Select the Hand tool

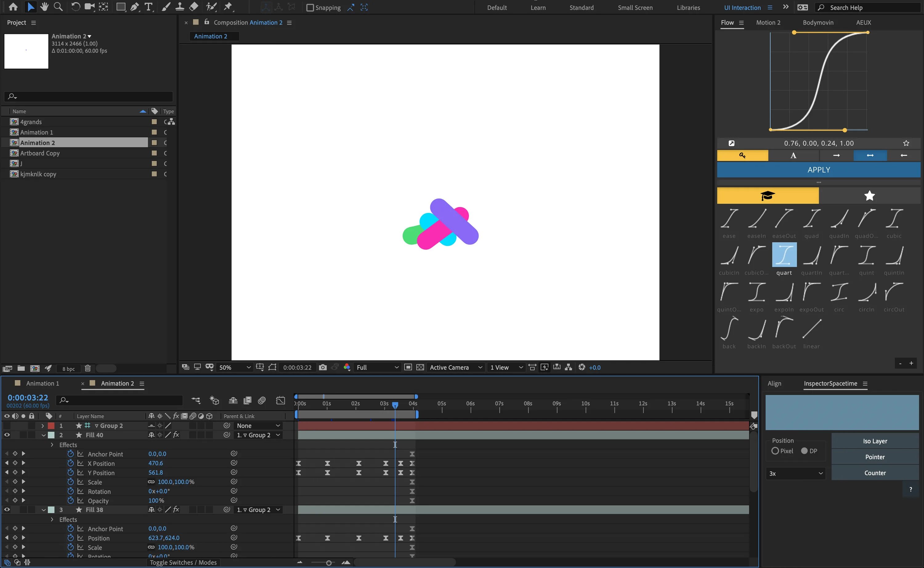44,6
